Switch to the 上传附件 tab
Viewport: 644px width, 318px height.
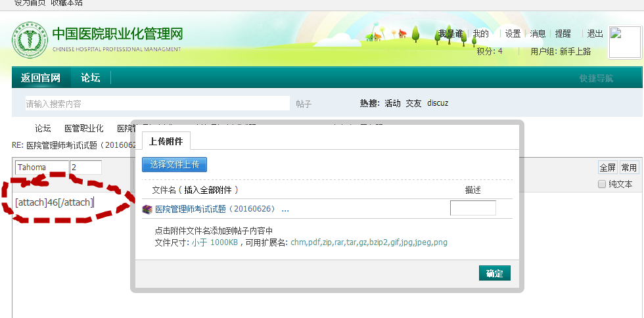166,141
